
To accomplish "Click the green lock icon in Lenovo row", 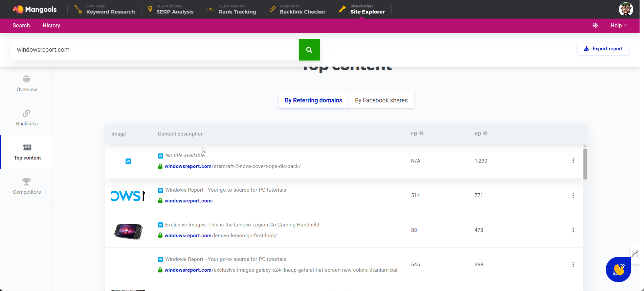I will pos(160,235).
